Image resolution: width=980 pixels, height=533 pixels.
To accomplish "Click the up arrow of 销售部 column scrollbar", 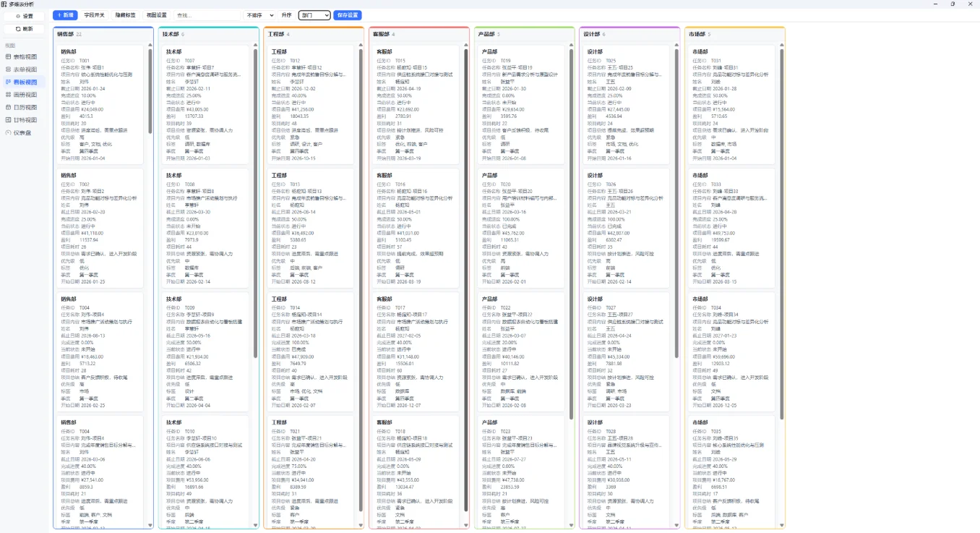I will (150, 46).
